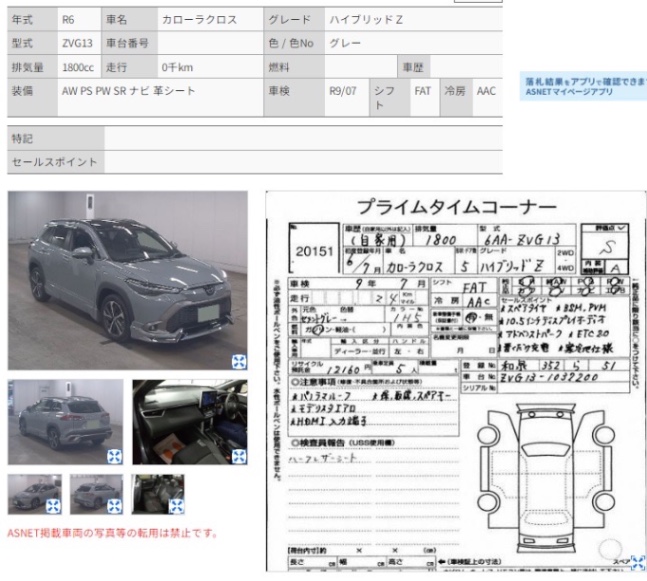This screenshot has height=581, width=647.
Task: Expand the main front-view car photo icon
Action: pos(239,361)
